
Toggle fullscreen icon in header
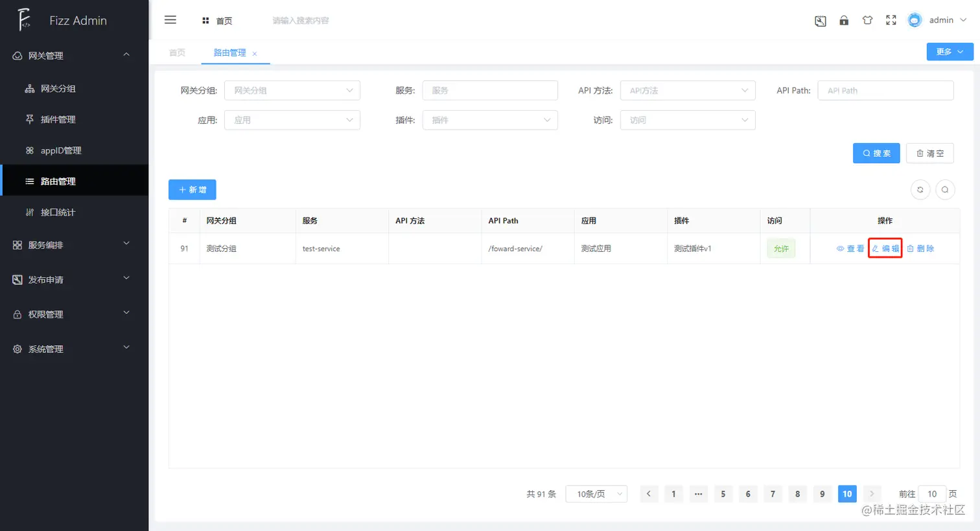click(891, 20)
